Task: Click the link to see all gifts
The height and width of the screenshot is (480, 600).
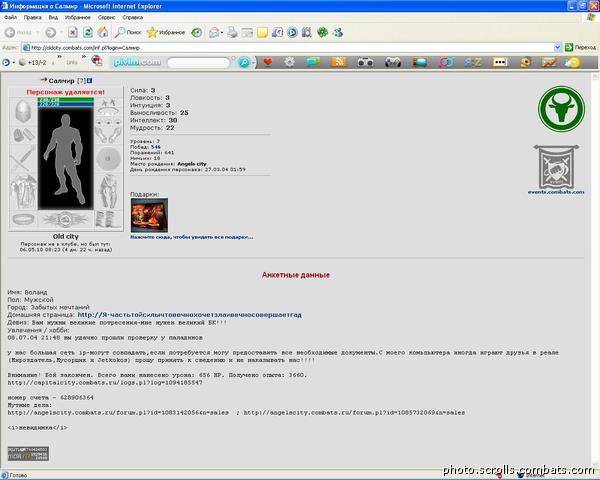Action: (192, 237)
